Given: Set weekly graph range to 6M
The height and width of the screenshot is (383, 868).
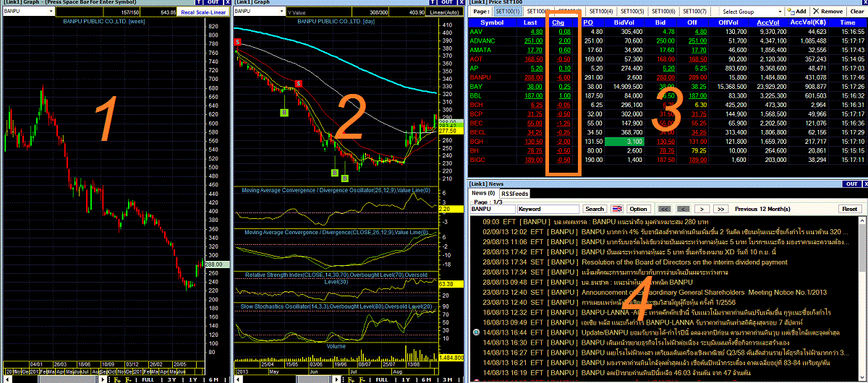Looking at the screenshot, I should point(213,379).
